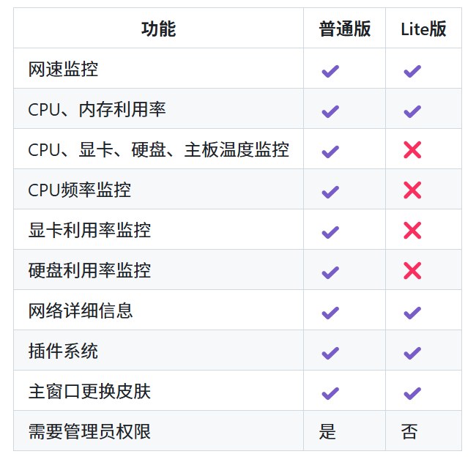Click the Lite版 red cross for 显卡利用率监控

[x=412, y=231]
